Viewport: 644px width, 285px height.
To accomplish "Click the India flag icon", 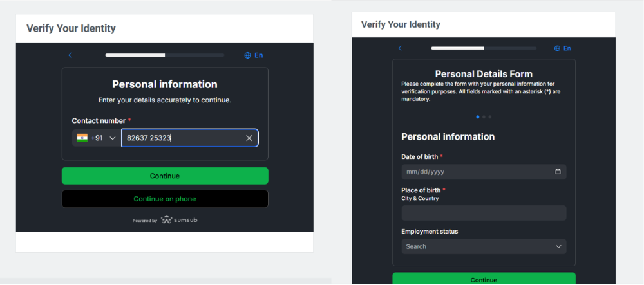I will point(82,138).
